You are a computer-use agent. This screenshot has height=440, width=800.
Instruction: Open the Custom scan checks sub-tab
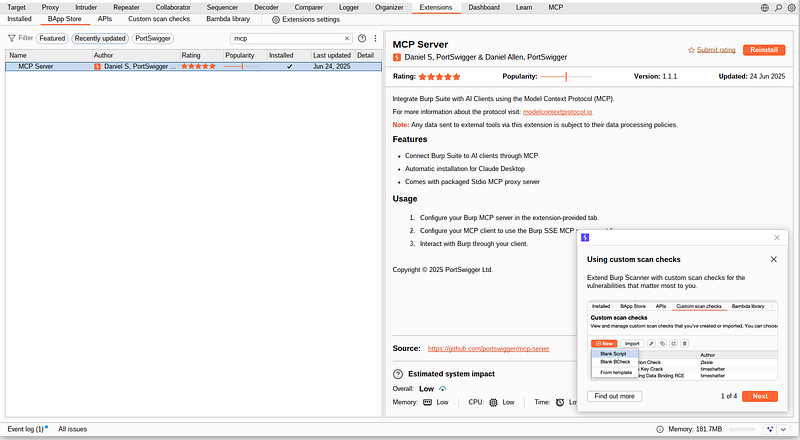click(x=159, y=19)
